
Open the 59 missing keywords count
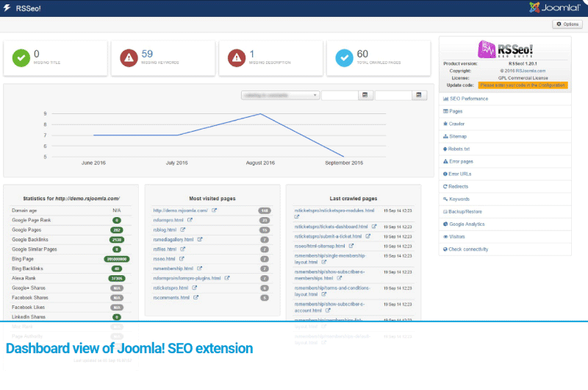(147, 54)
